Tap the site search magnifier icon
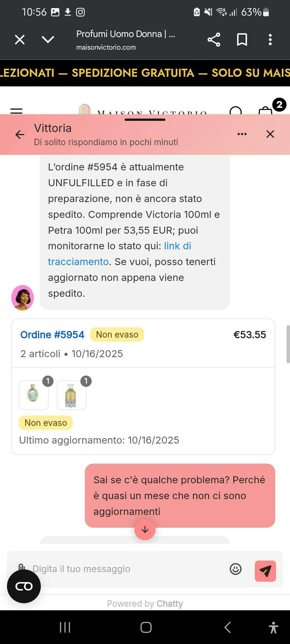290x644 pixels. [236, 111]
